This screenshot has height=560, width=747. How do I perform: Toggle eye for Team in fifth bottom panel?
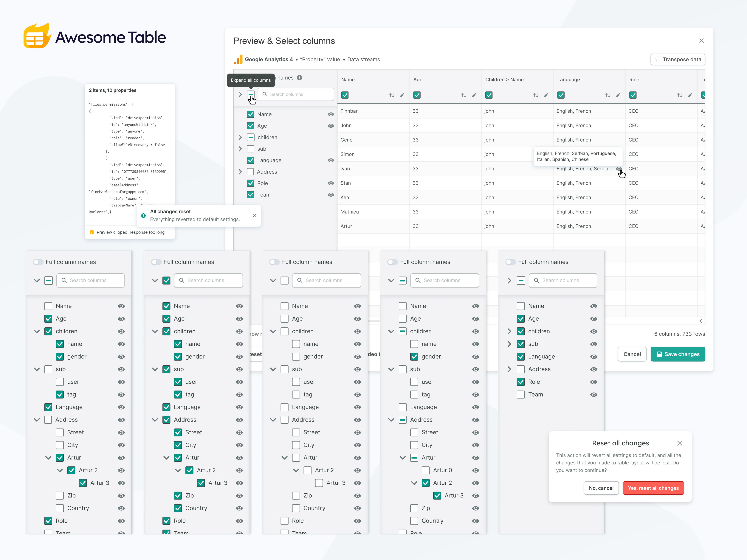point(594,394)
